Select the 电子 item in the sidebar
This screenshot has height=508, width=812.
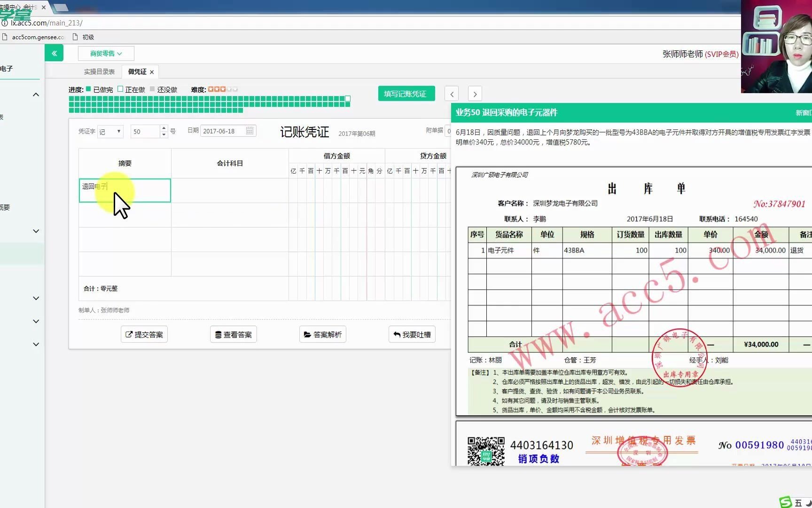point(7,69)
